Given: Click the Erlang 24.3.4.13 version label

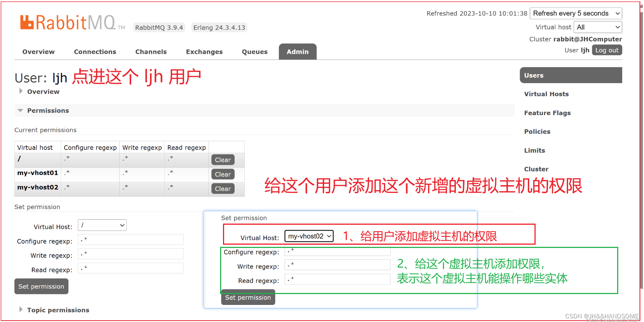Looking at the screenshot, I should (219, 28).
